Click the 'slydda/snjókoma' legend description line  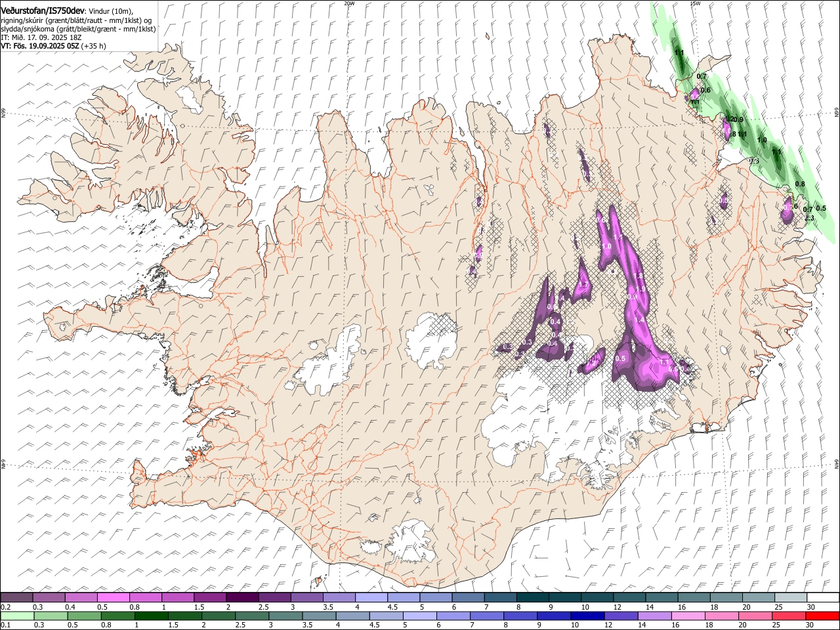coord(78,29)
